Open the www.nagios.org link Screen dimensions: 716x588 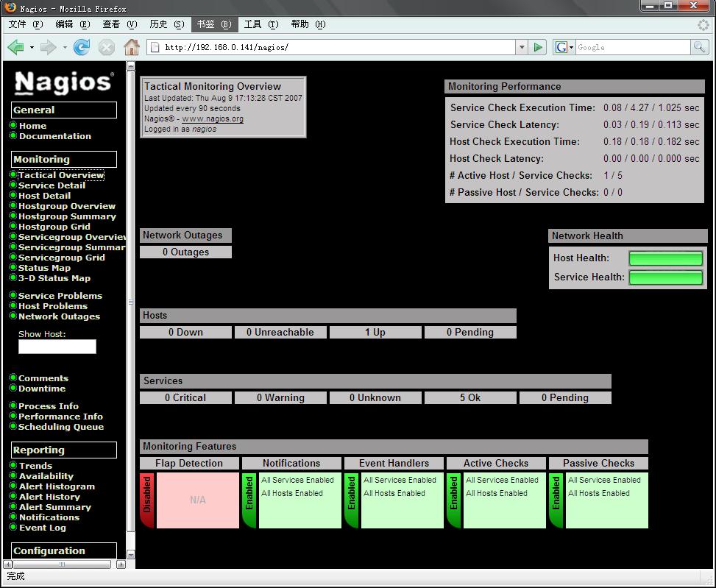coord(213,118)
